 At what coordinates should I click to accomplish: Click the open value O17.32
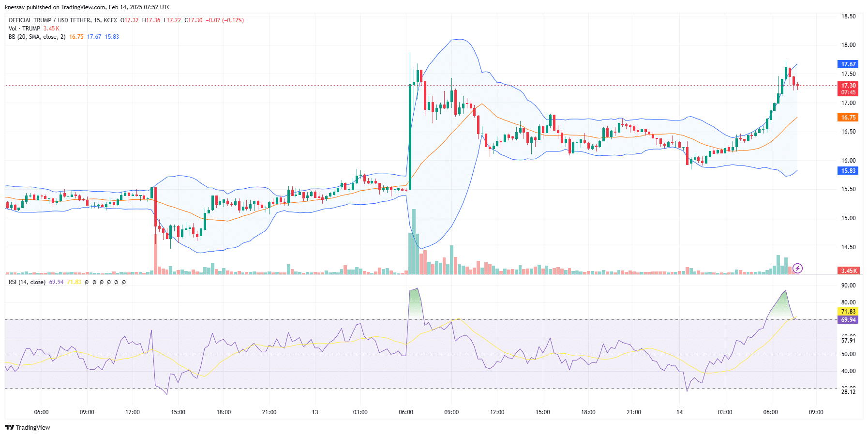130,20
